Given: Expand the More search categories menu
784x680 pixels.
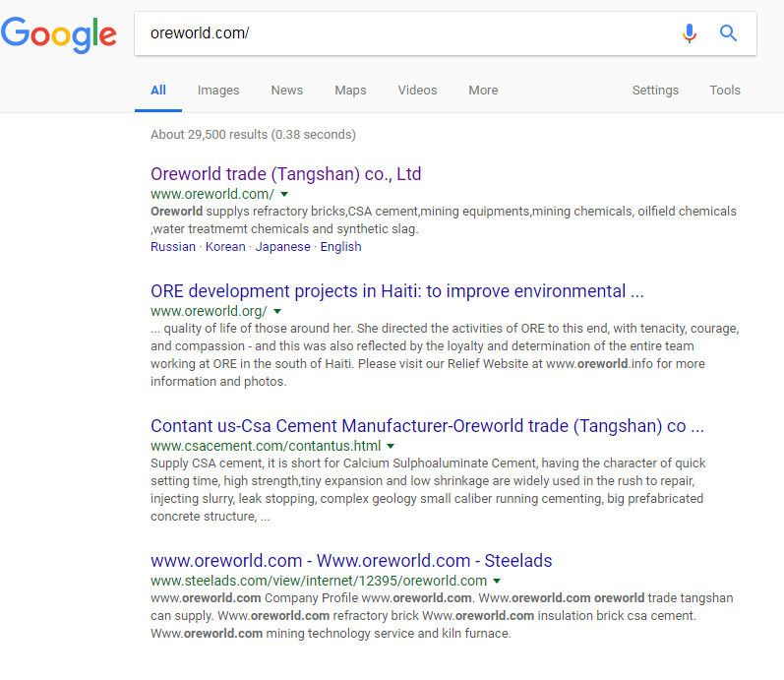Looking at the screenshot, I should pyautogui.click(x=483, y=91).
